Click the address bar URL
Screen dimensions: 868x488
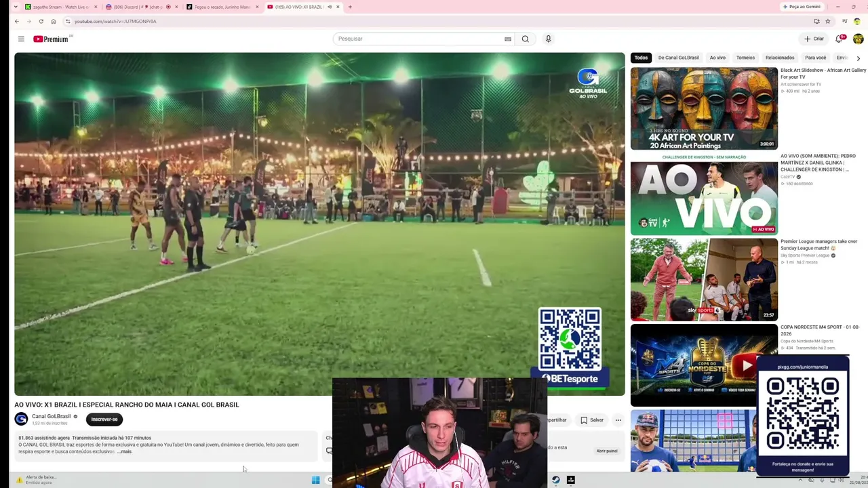[115, 22]
